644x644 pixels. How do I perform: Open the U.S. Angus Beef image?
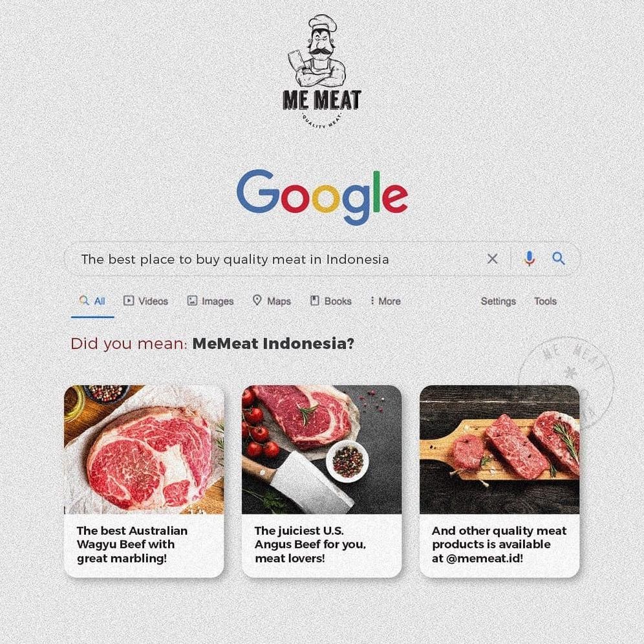[321, 449]
